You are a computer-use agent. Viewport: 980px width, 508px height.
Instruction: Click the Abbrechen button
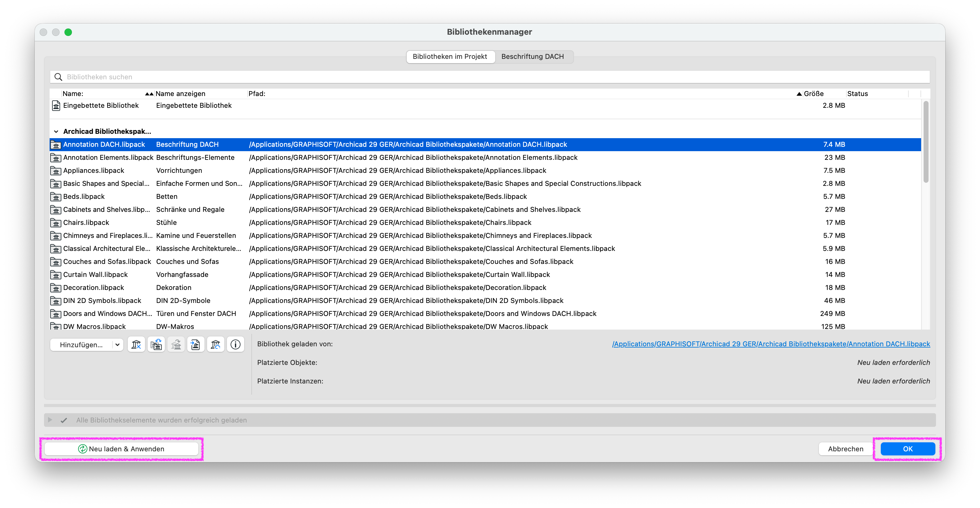coord(845,449)
